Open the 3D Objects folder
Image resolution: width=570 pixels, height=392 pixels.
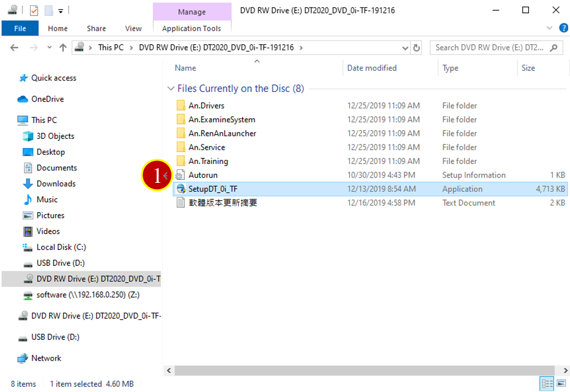55,136
